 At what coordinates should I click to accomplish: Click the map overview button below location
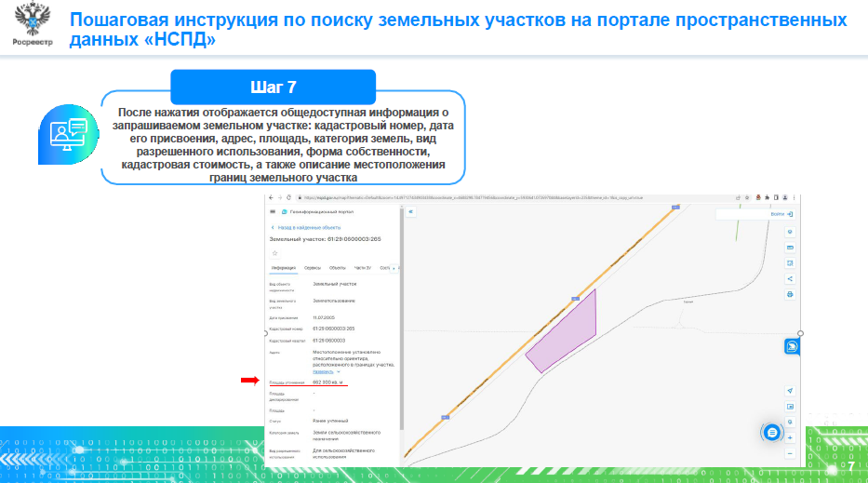[790, 407]
